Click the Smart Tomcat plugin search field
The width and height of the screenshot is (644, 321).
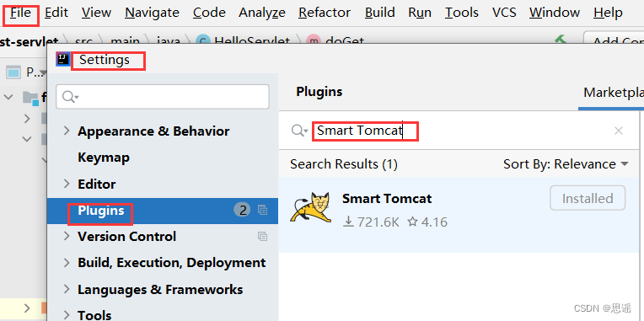460,131
